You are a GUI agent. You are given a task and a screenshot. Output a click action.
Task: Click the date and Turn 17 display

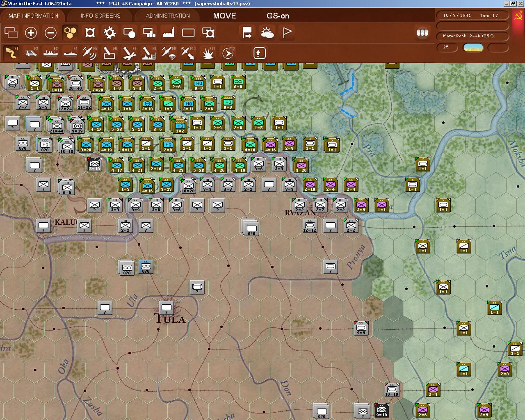tap(472, 15)
